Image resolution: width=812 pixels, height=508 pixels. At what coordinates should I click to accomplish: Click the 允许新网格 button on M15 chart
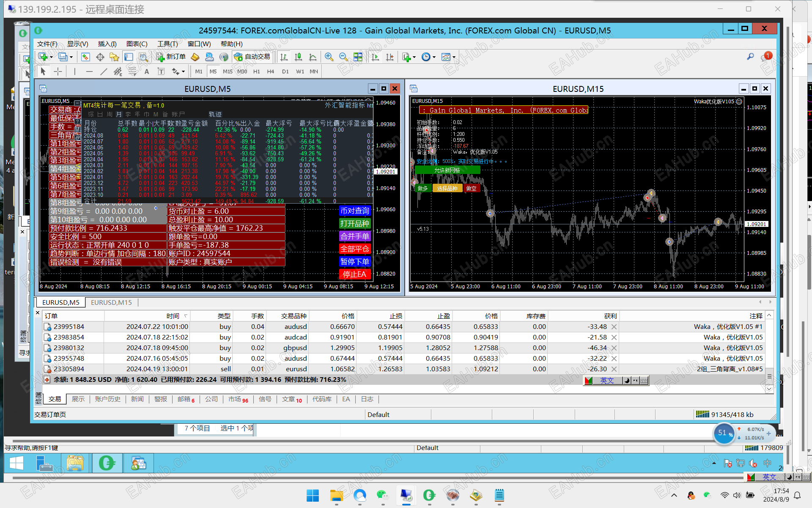(x=447, y=170)
